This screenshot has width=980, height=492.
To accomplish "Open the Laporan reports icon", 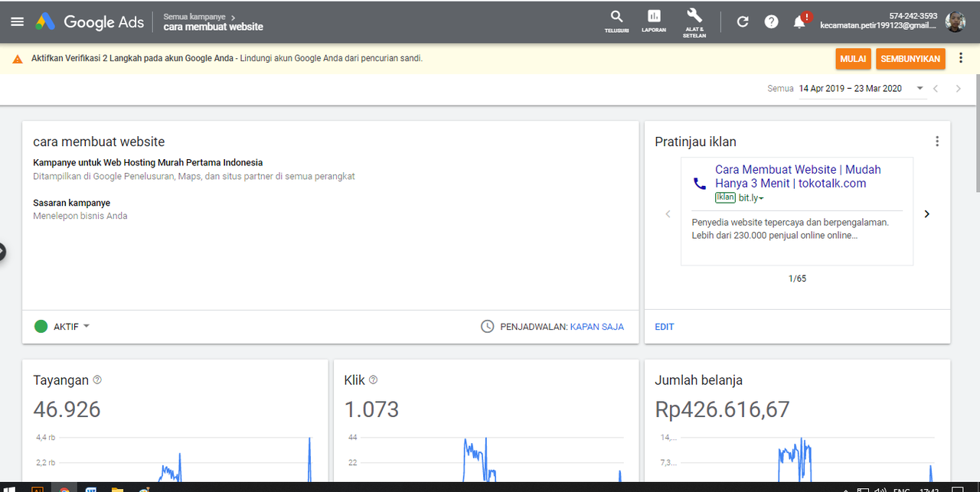I will point(654,21).
